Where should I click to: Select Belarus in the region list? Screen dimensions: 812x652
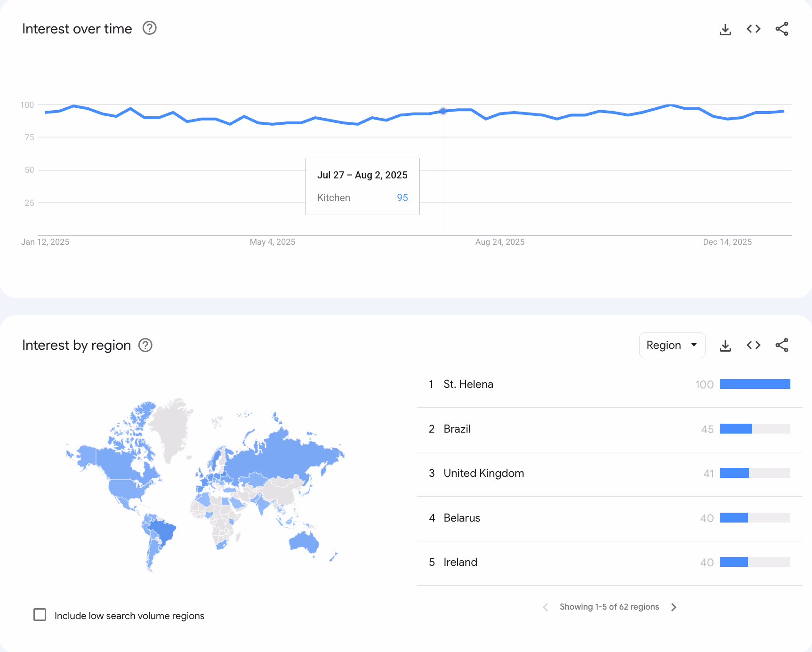click(462, 518)
